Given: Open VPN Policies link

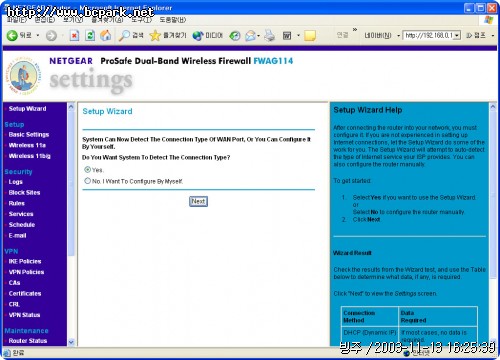Looking at the screenshot, I should coord(26,272).
